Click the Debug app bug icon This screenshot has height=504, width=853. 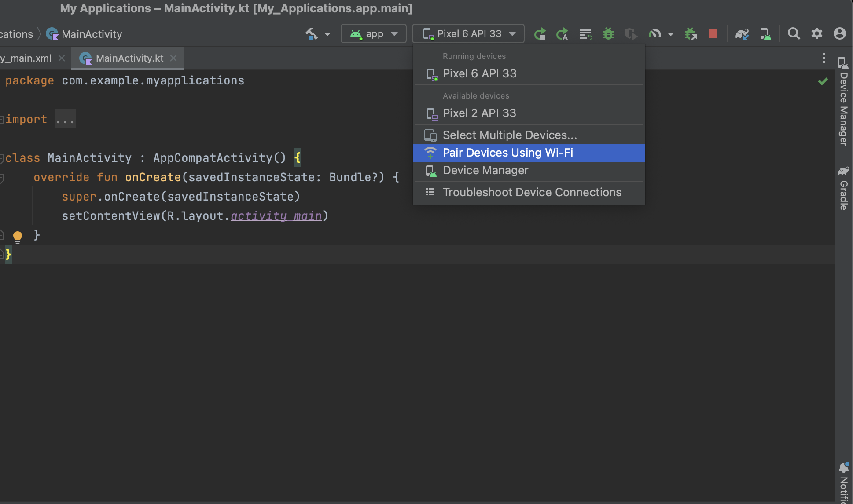coord(608,34)
